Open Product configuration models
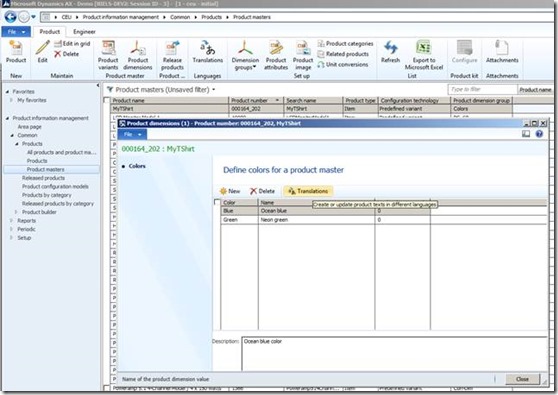Screen dimensions: 558x395 coord(55,186)
